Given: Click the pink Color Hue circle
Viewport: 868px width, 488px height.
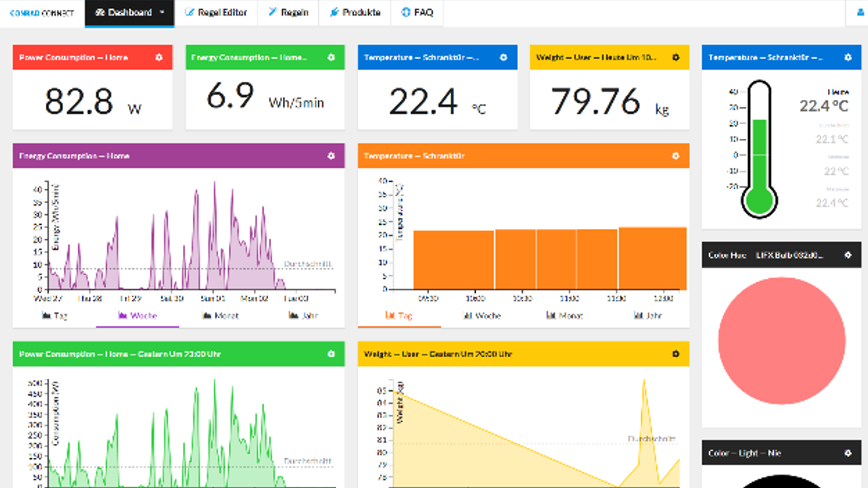Looking at the screenshot, I should [x=781, y=341].
